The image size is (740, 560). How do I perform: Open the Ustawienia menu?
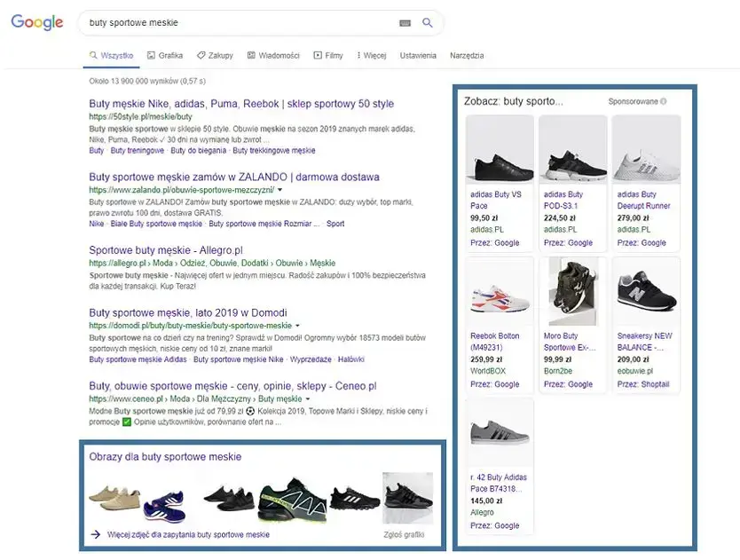(416, 54)
